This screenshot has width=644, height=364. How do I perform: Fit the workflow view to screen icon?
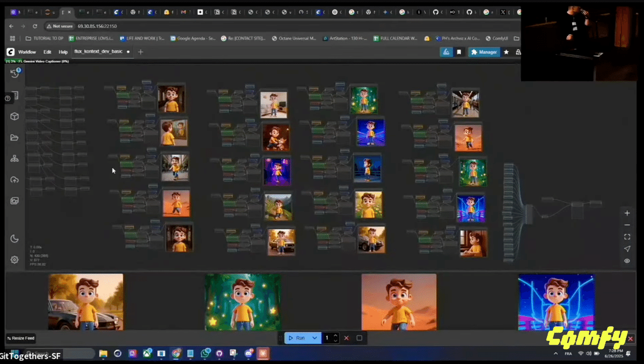coord(627,236)
